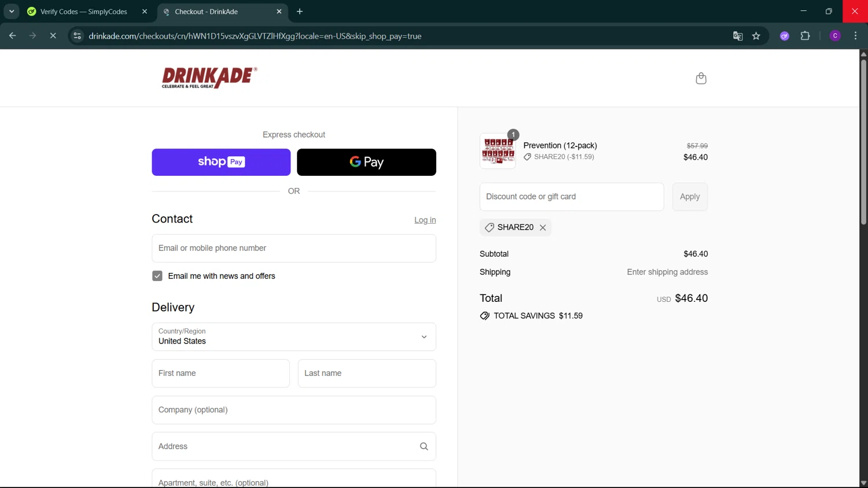Focus the Address field
The height and width of the screenshot is (488, 868).
[x=294, y=446]
